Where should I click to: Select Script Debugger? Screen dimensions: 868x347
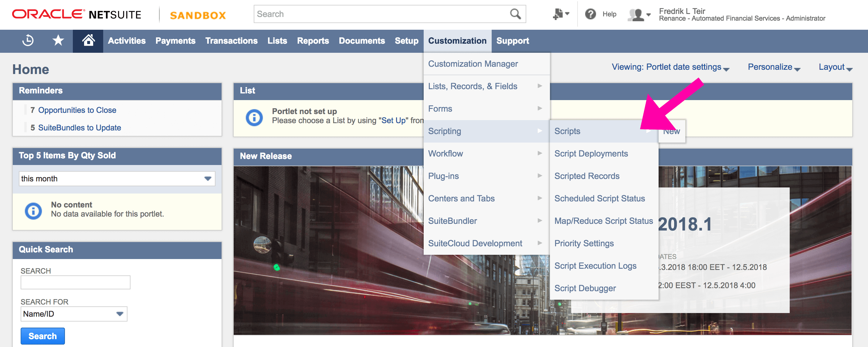point(604,288)
